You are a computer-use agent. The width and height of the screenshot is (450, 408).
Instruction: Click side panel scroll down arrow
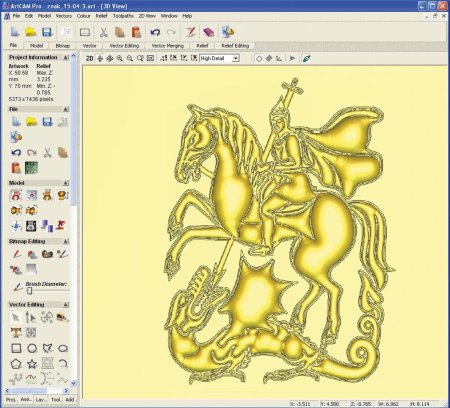click(x=74, y=383)
